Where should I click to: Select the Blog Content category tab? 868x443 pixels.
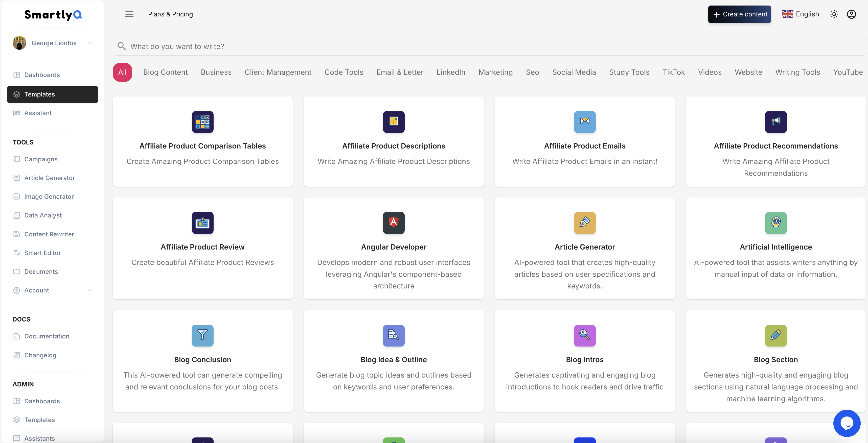[x=165, y=72]
